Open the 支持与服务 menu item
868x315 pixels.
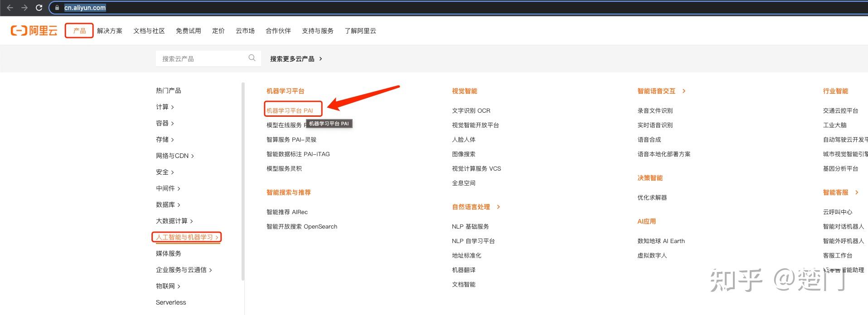318,31
